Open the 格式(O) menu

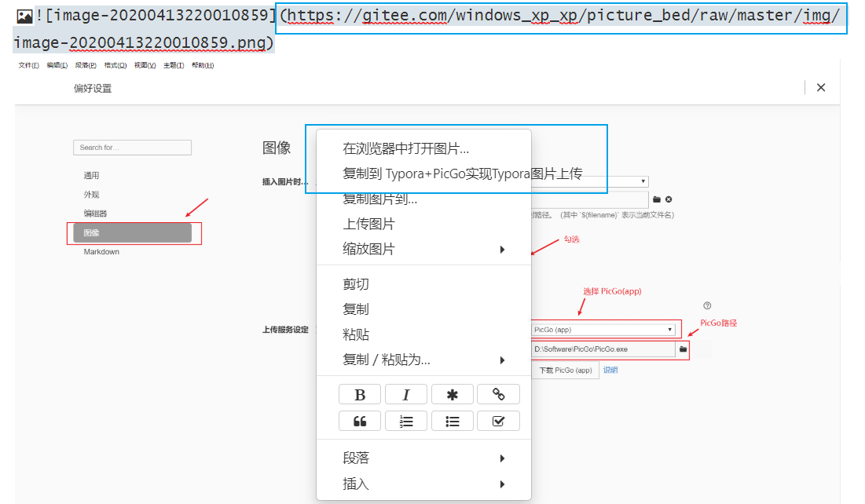click(x=115, y=65)
